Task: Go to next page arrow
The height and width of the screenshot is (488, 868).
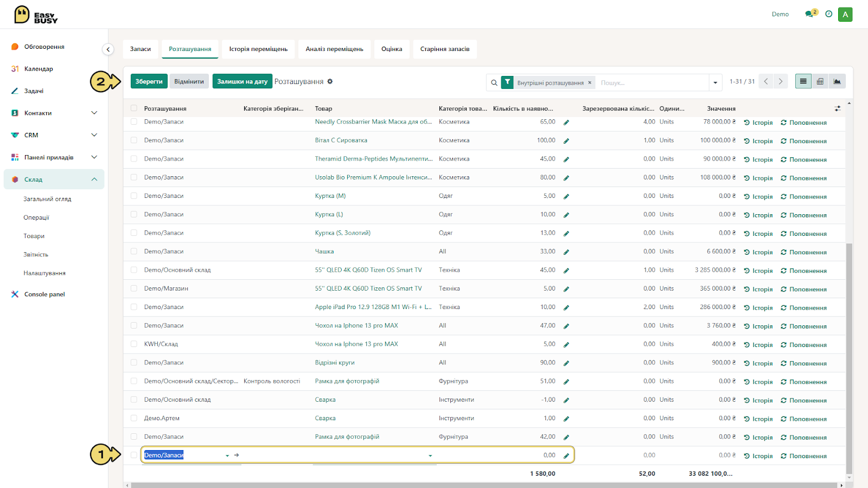Action: (781, 81)
